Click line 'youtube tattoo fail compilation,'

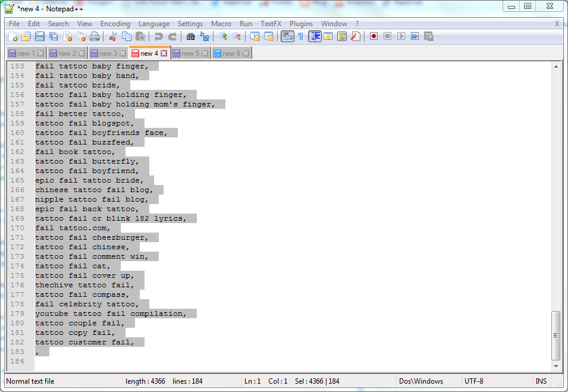click(x=111, y=313)
